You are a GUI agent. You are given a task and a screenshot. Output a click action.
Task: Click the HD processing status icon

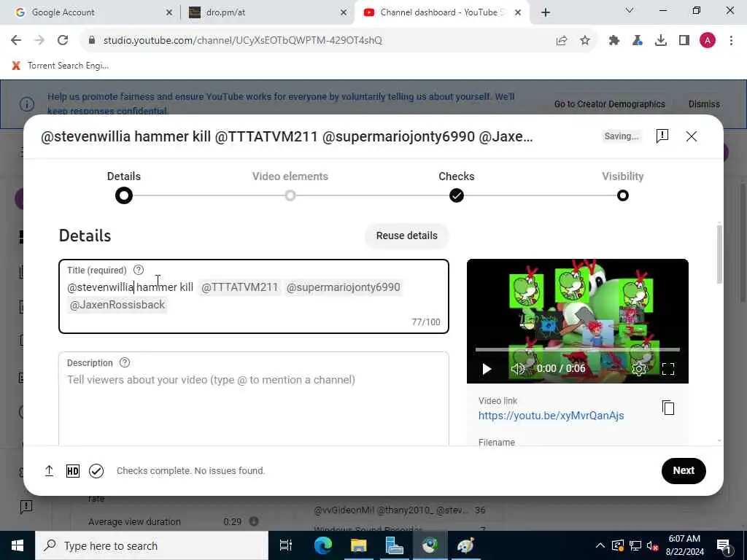[73, 471]
